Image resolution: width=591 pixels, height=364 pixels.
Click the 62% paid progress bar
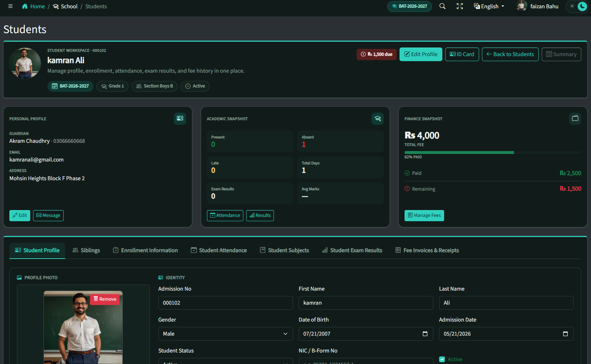(x=493, y=153)
